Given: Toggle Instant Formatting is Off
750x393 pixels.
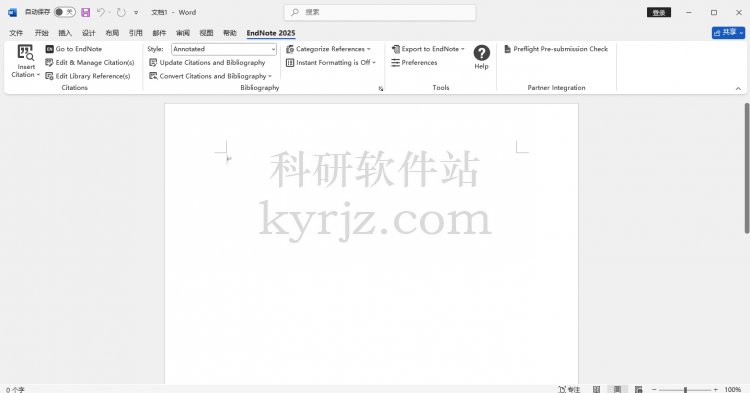Looking at the screenshot, I should tap(331, 63).
